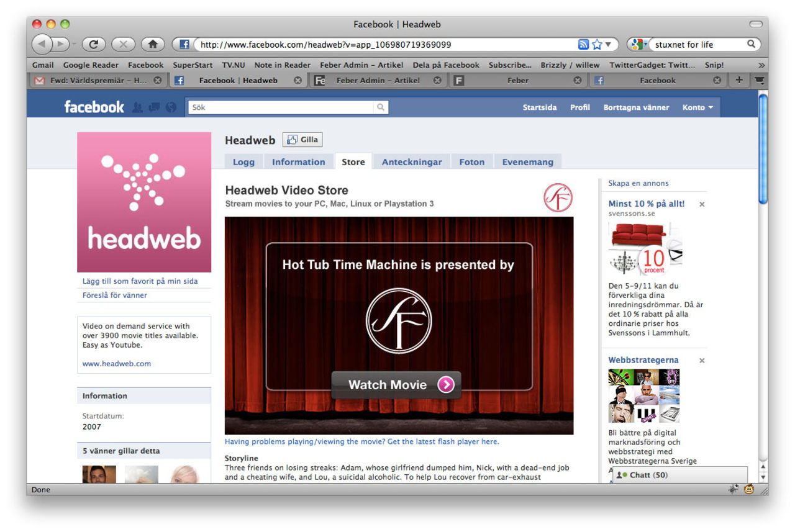This screenshot has width=795, height=532.
Task: Open the Konto dropdown menu
Action: [x=697, y=107]
